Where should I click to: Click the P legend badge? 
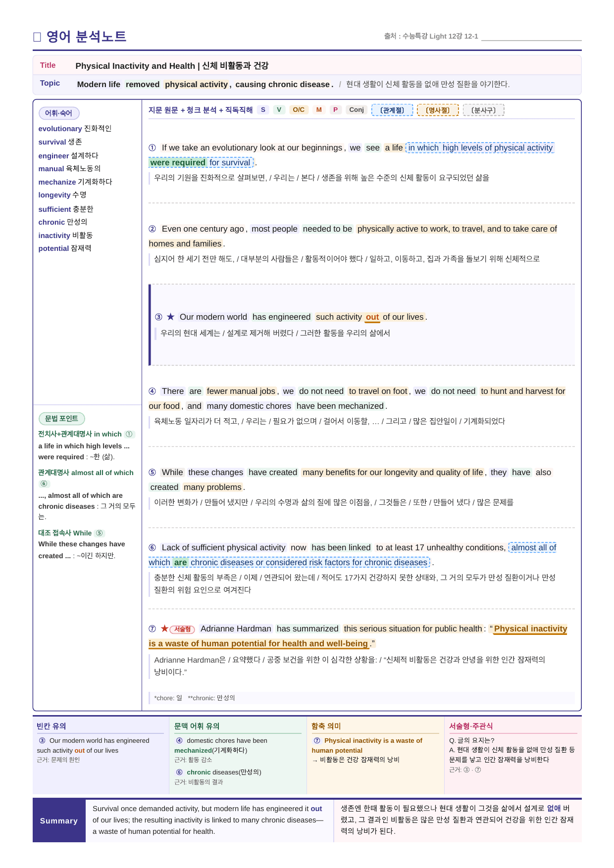coord(336,110)
